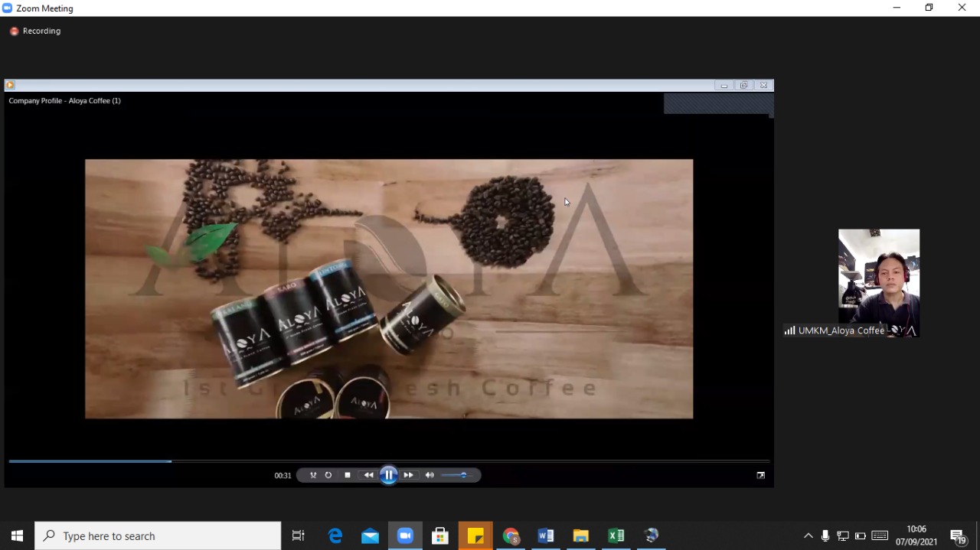Toggle shuffle in the media player
This screenshot has width=980, height=550.
[x=313, y=475]
